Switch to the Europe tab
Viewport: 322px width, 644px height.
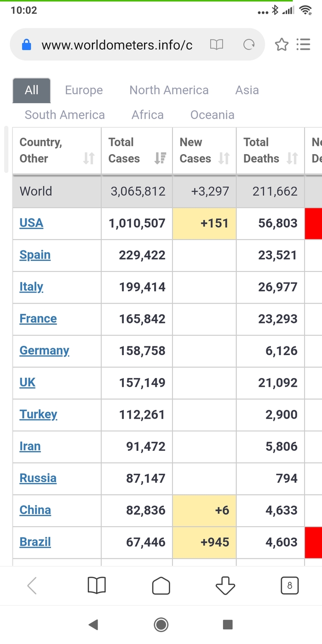pyautogui.click(x=84, y=90)
